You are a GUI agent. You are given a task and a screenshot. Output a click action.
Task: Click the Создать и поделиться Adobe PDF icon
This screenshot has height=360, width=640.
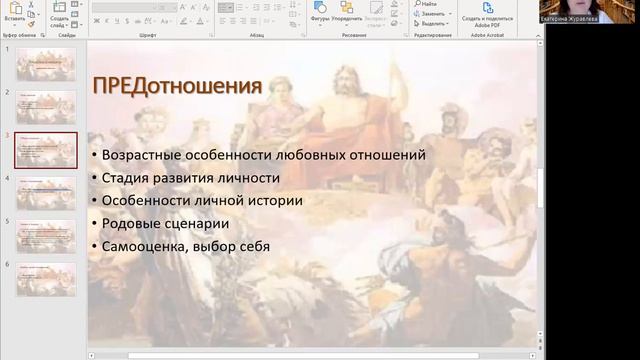coord(487,7)
